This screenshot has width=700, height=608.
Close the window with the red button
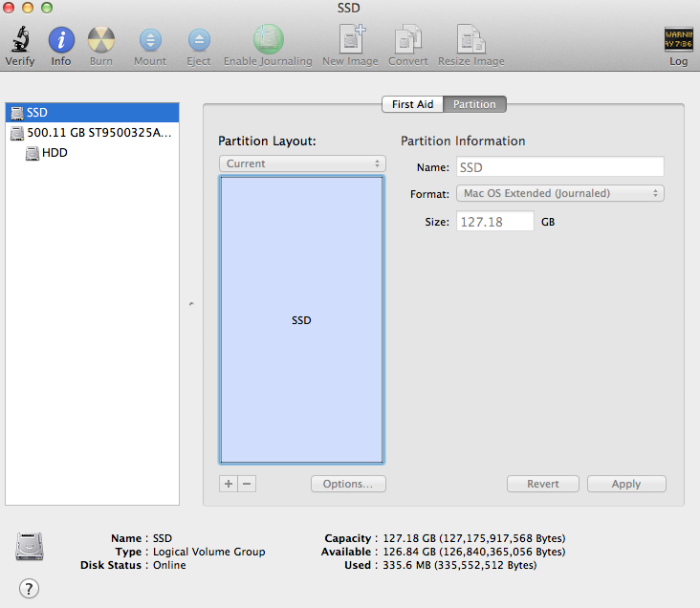(x=9, y=8)
